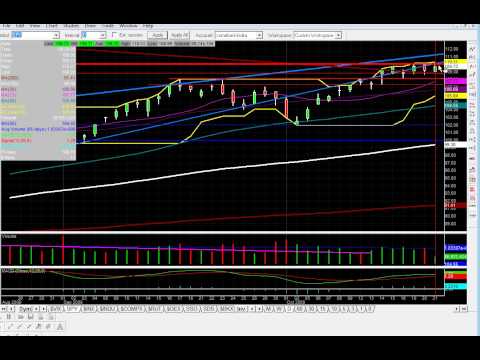480x360 pixels.
Task: Select the 15 minute interval tab
Action: 323,309
